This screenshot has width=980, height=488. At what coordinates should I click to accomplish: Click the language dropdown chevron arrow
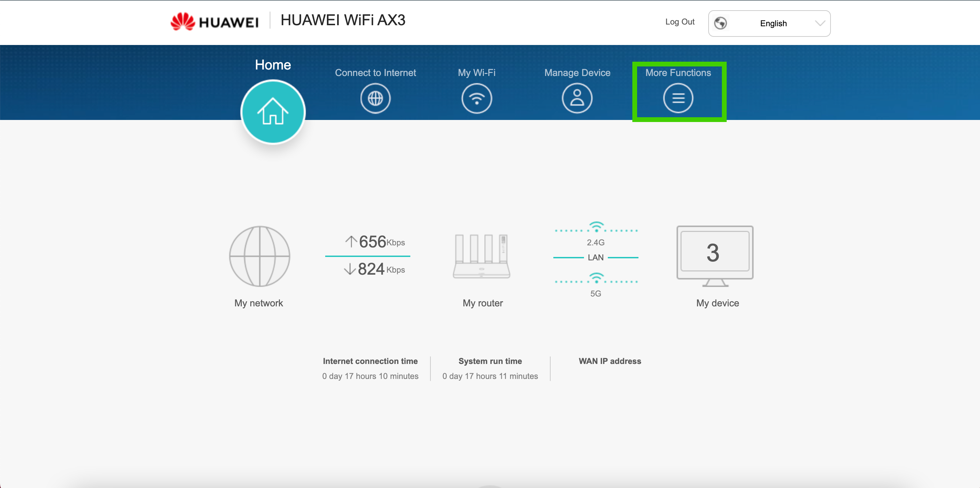click(820, 24)
